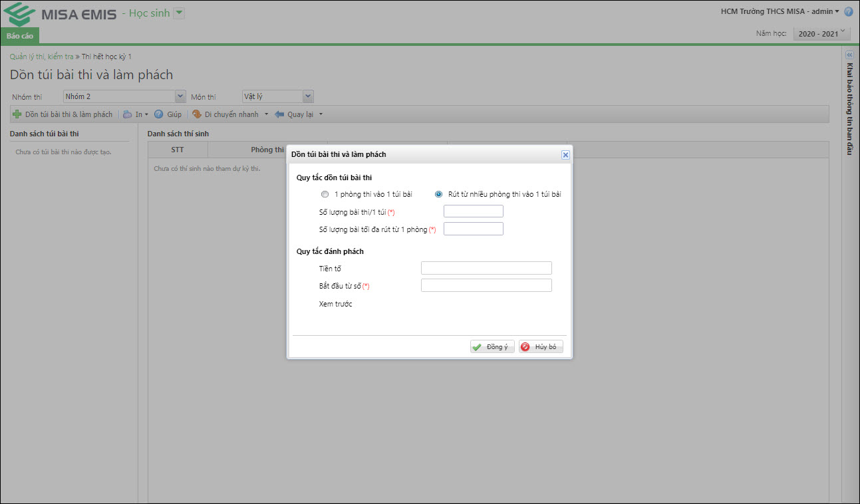Click the Quay lại back arrow icon
Viewport: 860px width, 504px height.
(x=279, y=114)
